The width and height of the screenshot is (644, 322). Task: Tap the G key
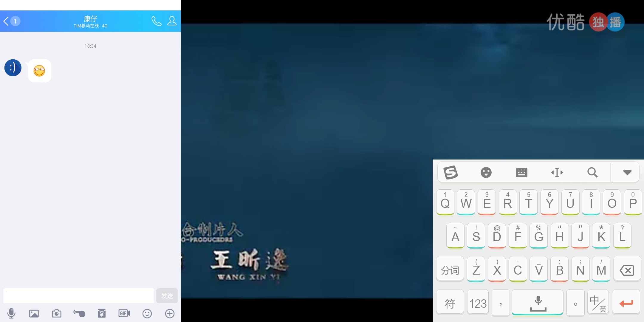pos(539,235)
